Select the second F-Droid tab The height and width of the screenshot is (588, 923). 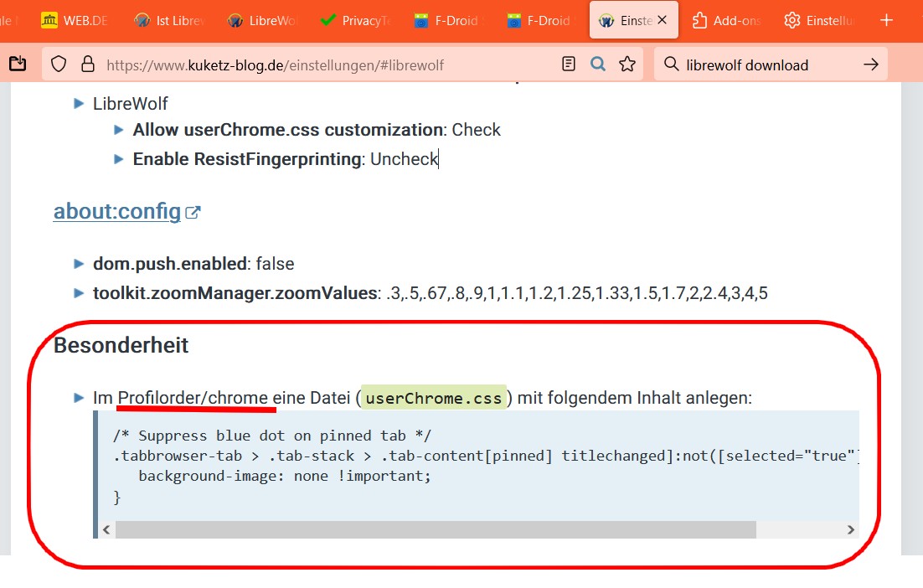[x=542, y=21]
